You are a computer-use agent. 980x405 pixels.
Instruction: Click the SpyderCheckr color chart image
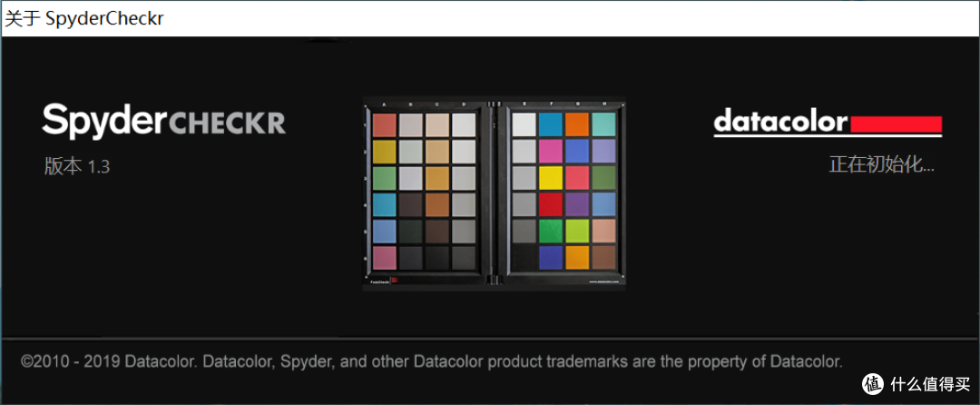pos(495,193)
